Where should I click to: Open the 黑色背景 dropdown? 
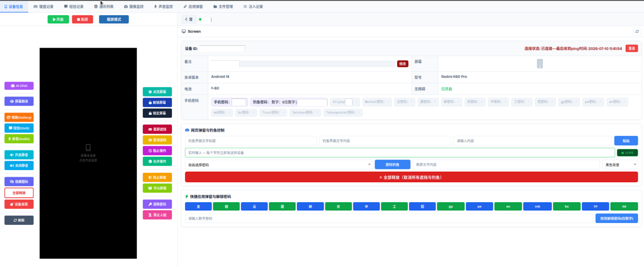(x=620, y=164)
